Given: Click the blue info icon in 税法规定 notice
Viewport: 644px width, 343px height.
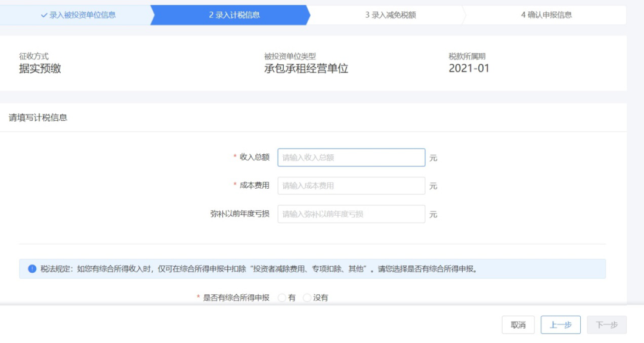Looking at the screenshot, I should (32, 269).
